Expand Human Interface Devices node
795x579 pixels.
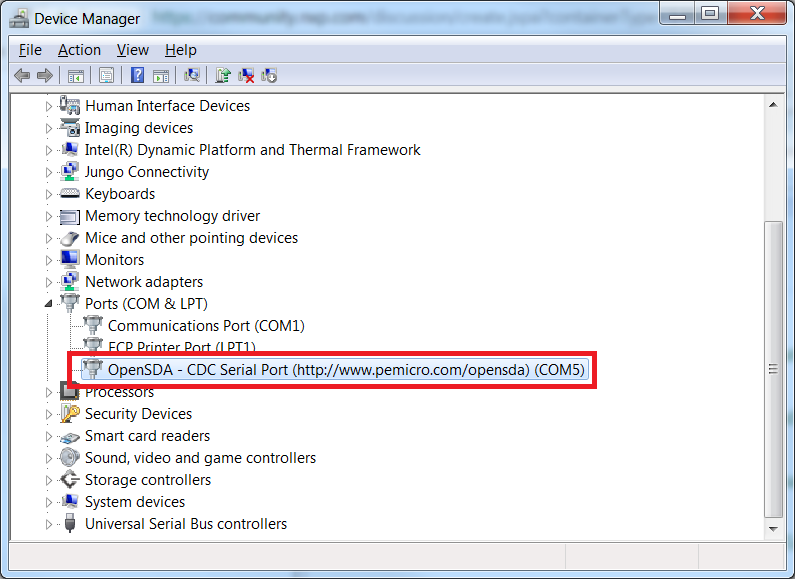(x=49, y=106)
